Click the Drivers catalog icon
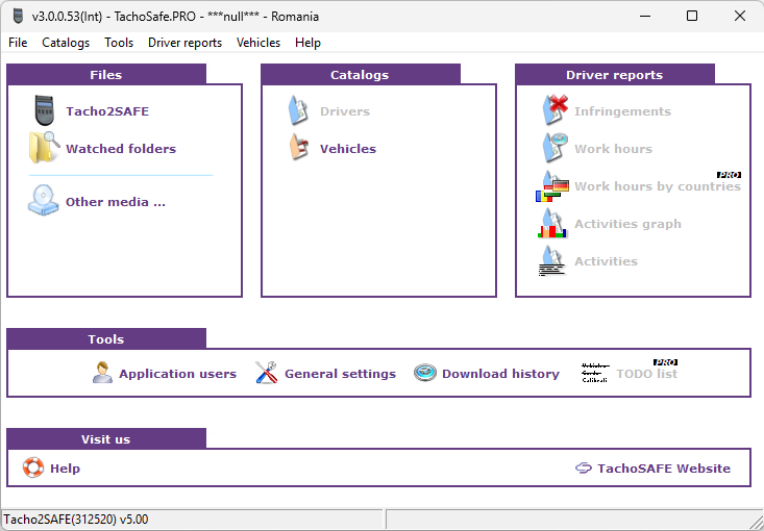Screen dimensions: 764x531 tap(298, 111)
